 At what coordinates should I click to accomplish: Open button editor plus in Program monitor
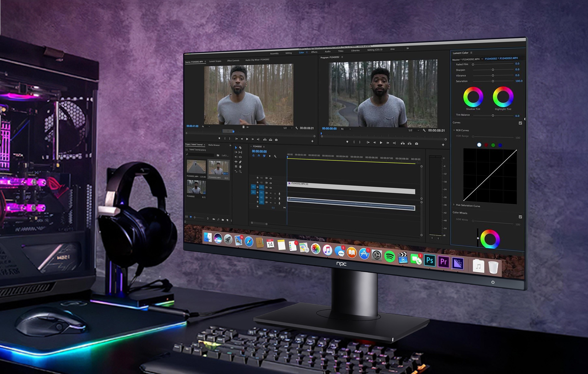pyautogui.click(x=443, y=145)
